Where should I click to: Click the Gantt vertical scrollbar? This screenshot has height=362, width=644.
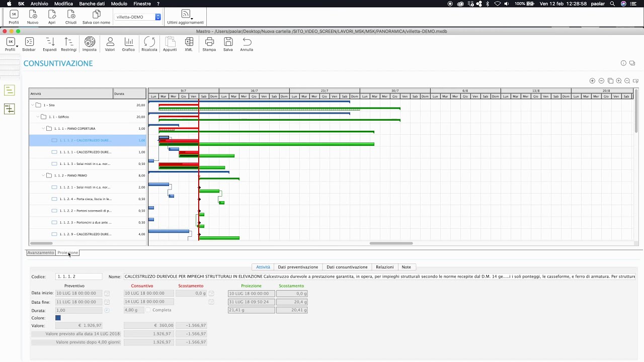(x=636, y=111)
